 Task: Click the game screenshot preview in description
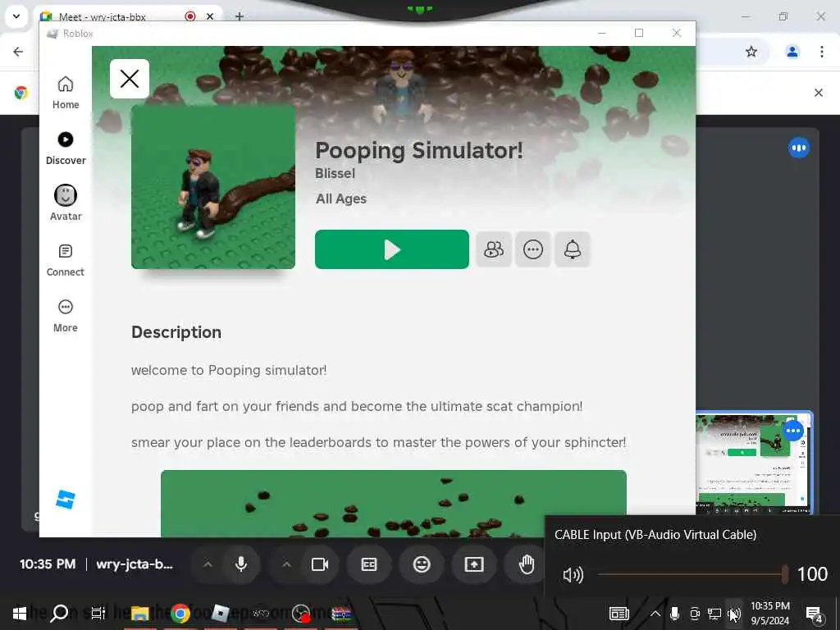coord(393,504)
